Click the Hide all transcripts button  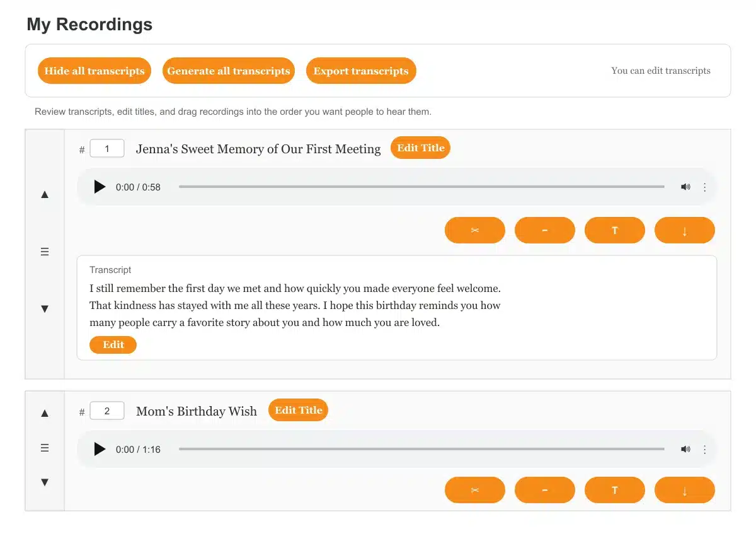(x=94, y=71)
